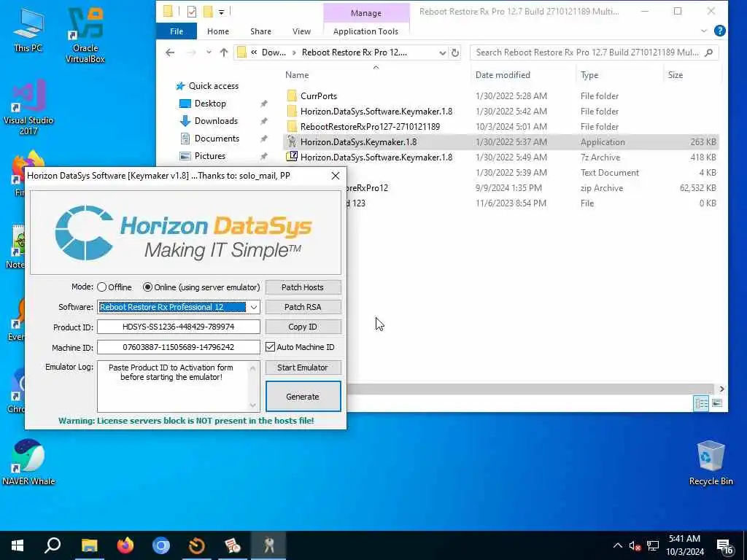Open the network tray icon
Screen dimensions: 747x560
(x=653, y=545)
